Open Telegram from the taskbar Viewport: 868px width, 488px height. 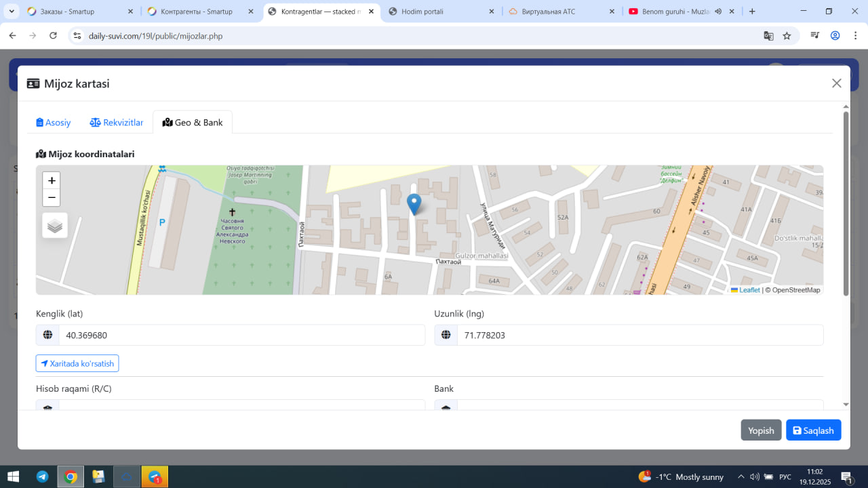(x=42, y=476)
